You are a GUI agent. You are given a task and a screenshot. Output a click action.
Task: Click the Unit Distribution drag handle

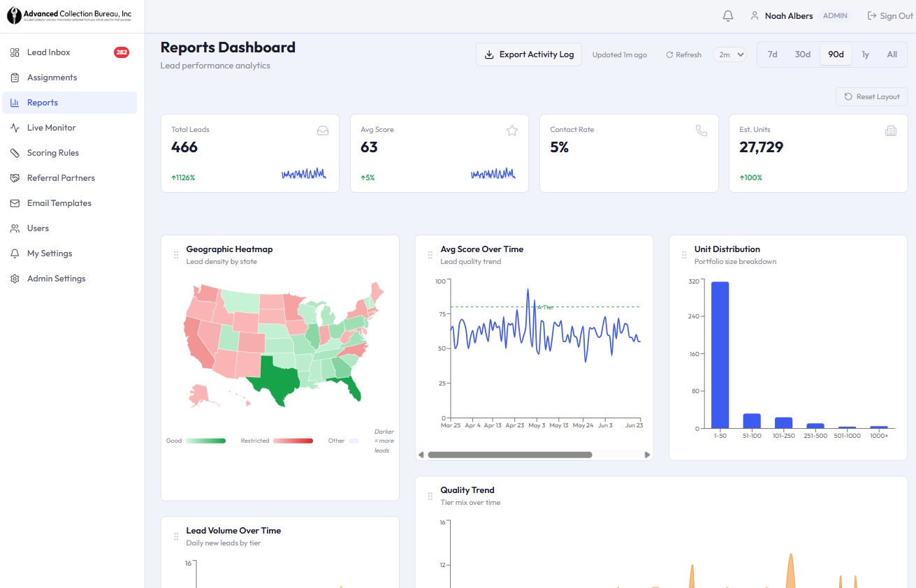pos(684,255)
